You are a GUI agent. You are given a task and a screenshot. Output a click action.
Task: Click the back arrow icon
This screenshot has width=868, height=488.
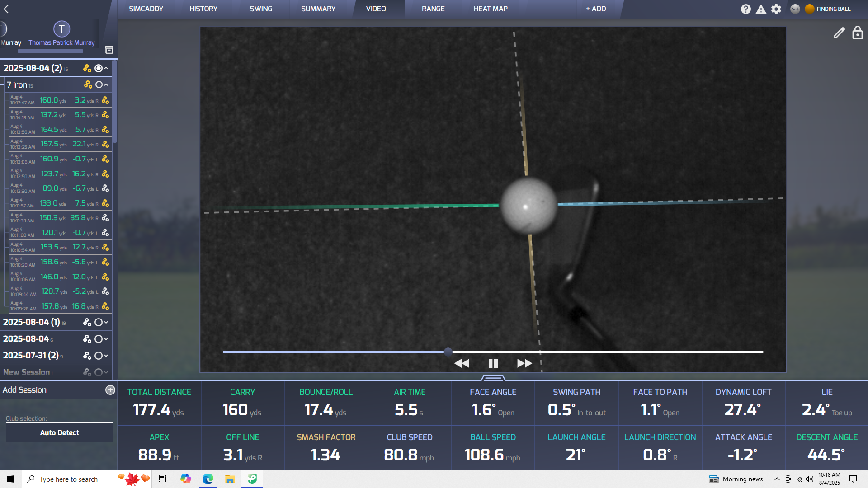pyautogui.click(x=6, y=9)
